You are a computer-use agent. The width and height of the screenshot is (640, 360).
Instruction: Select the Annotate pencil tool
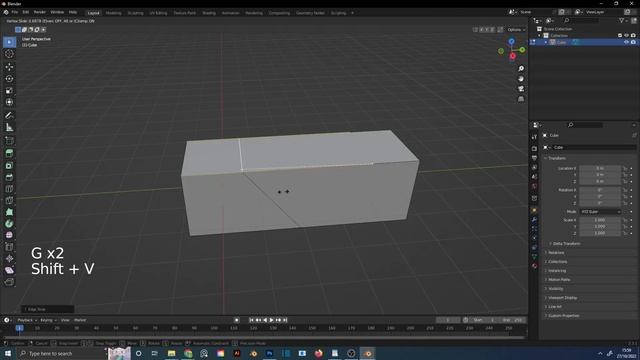9,116
